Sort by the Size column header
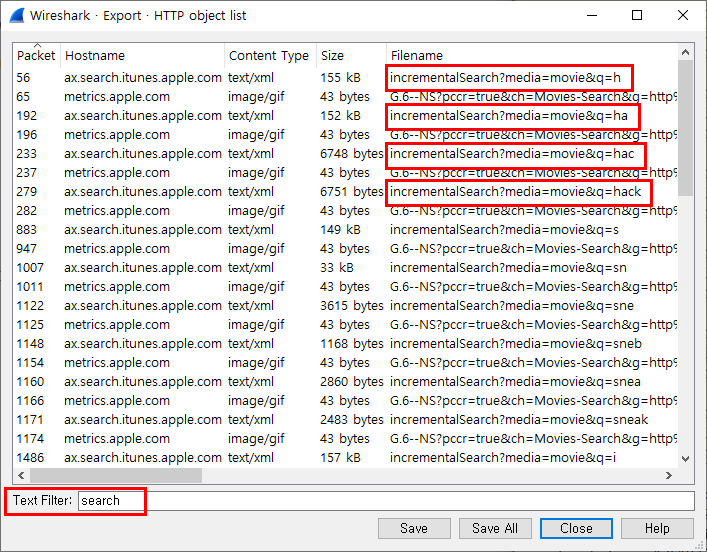 (x=351, y=55)
